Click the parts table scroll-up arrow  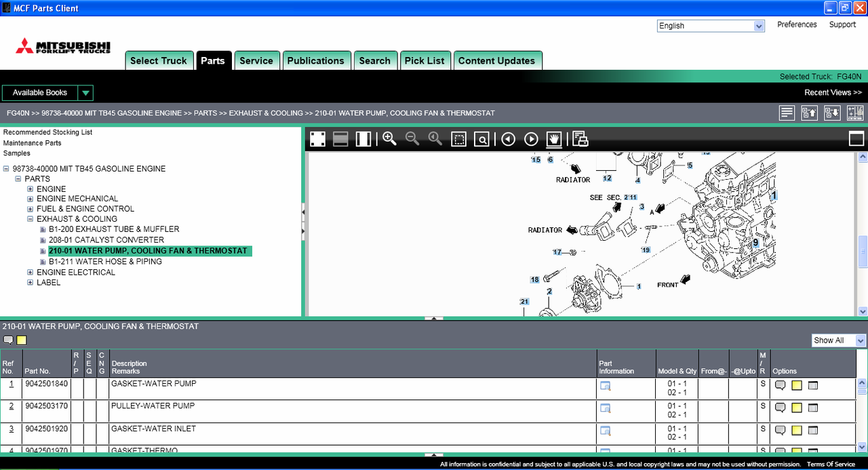coord(862,383)
